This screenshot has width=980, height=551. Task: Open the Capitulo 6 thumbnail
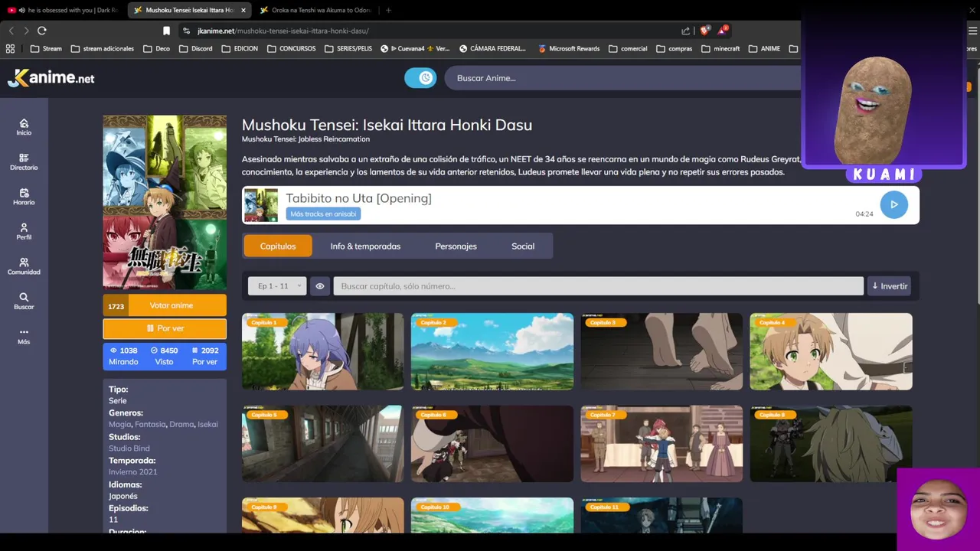(492, 444)
